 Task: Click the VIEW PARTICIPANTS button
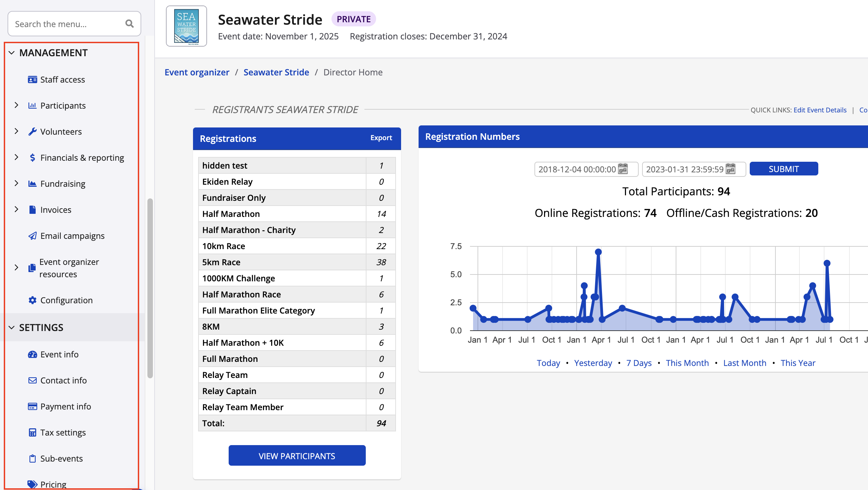pos(297,456)
